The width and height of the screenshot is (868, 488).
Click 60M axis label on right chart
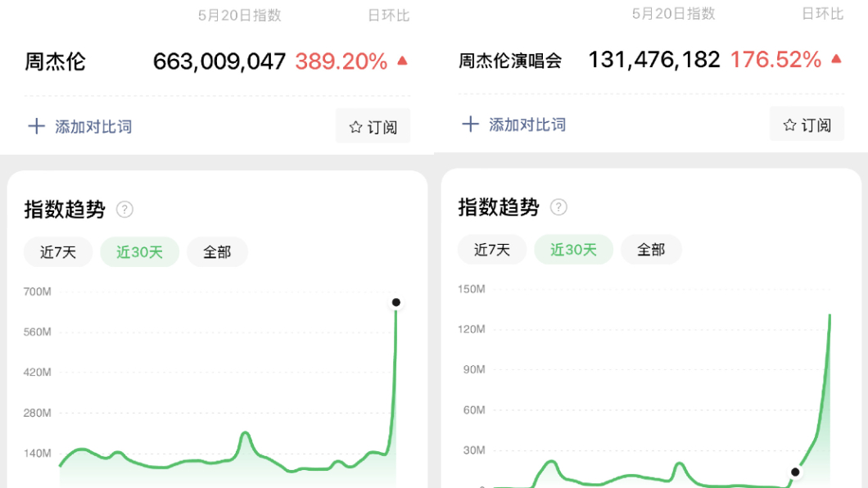tap(474, 410)
